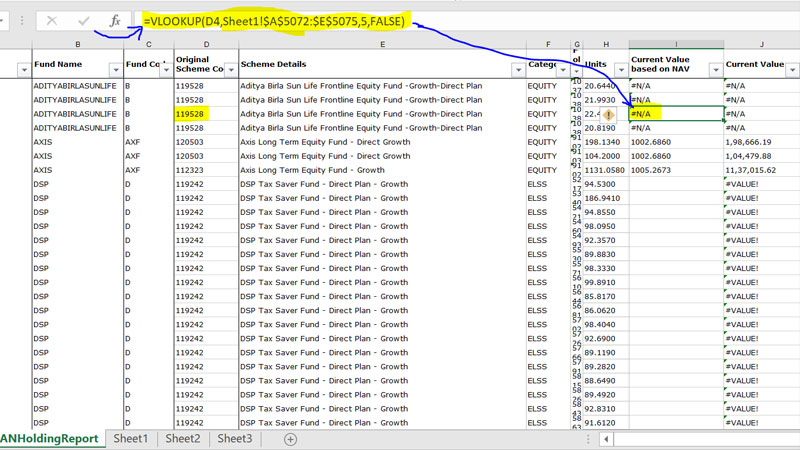Click the 1,04,479.88 current value cell
Viewport: 800px width, 450px height.
pos(761,156)
